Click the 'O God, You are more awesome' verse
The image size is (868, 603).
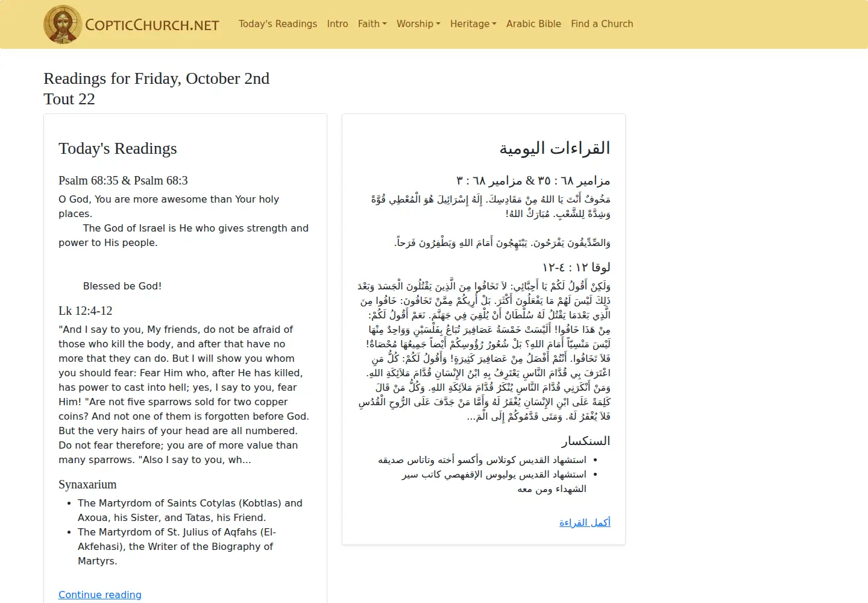169,206
